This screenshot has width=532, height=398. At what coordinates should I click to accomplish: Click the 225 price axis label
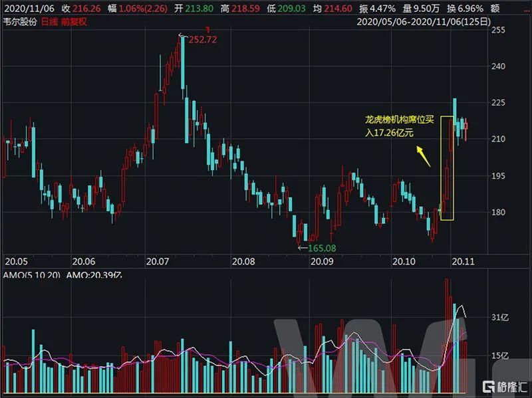pos(498,102)
